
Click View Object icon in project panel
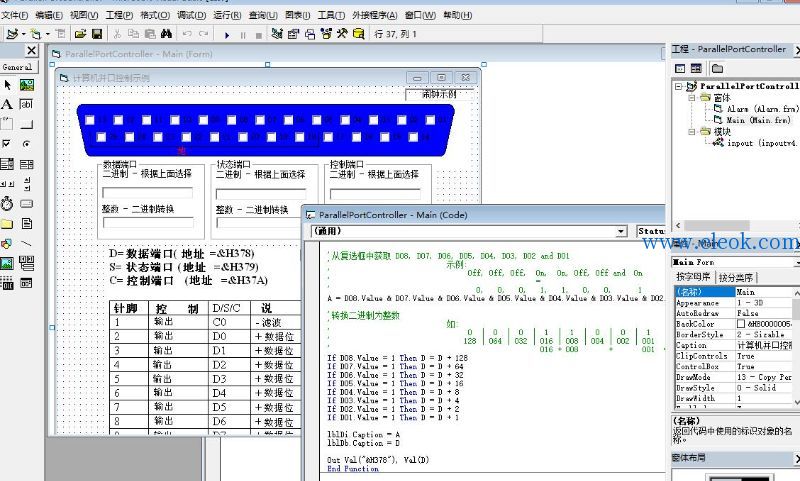click(696, 68)
